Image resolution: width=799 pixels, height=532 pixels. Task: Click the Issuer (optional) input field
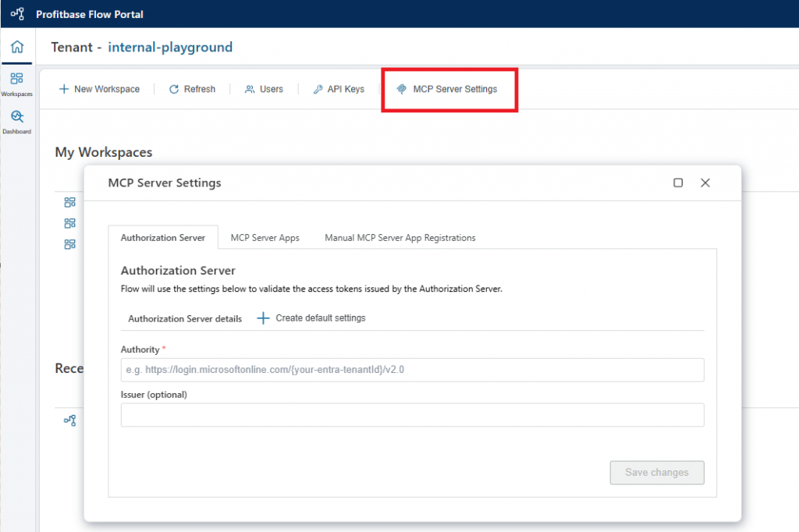[x=412, y=414]
